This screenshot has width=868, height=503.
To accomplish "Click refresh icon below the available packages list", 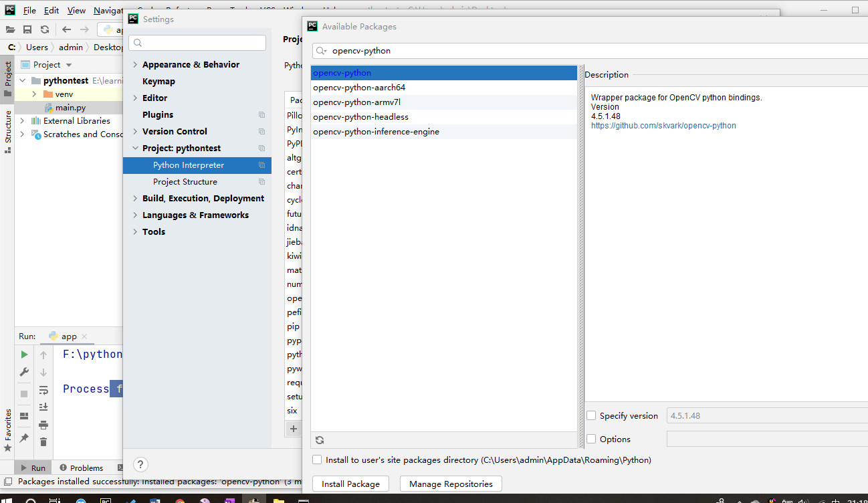I will [x=320, y=440].
